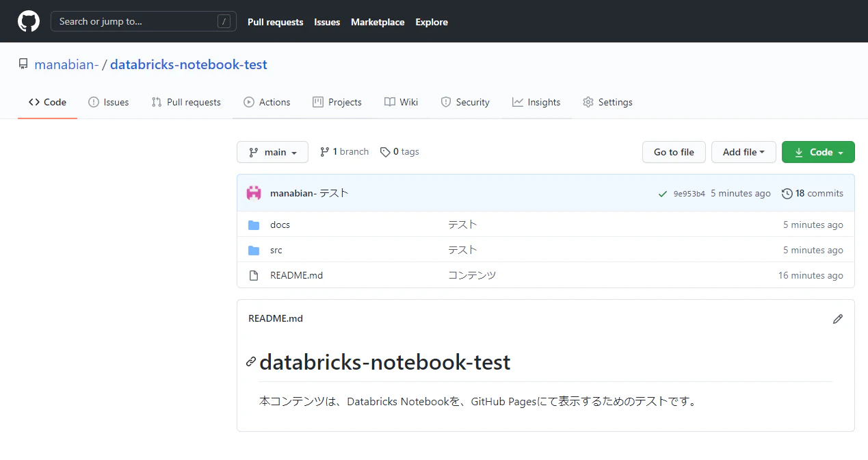Open the manabian- owner link

(67, 64)
